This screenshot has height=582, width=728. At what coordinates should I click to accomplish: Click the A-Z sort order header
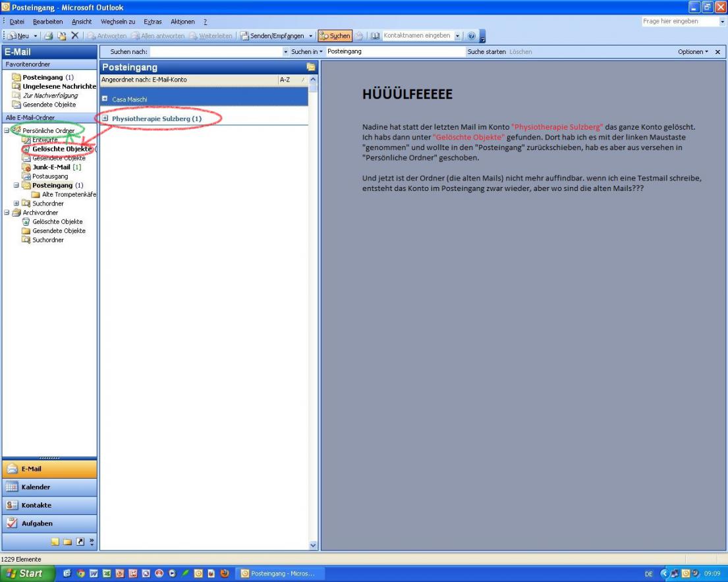click(293, 80)
